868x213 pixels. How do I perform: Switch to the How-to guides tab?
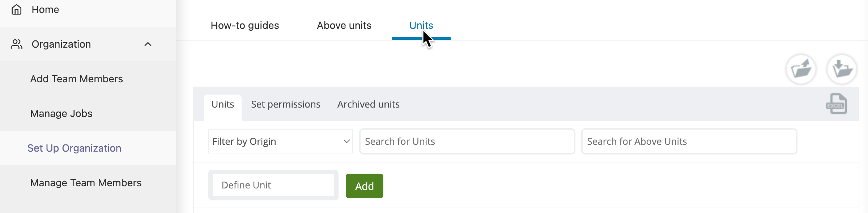pyautogui.click(x=245, y=25)
